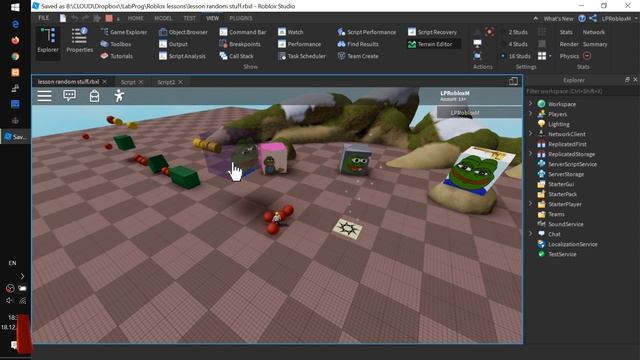Expand the ReplicatedStorage node
Viewport: 640px width, 360px height.
point(531,154)
